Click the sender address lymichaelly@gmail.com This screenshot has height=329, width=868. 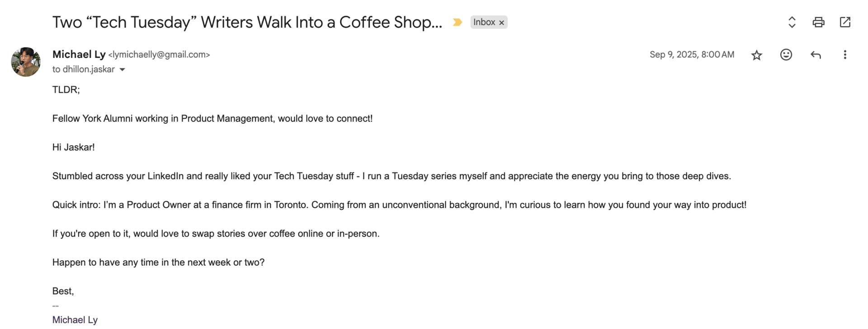pyautogui.click(x=159, y=55)
